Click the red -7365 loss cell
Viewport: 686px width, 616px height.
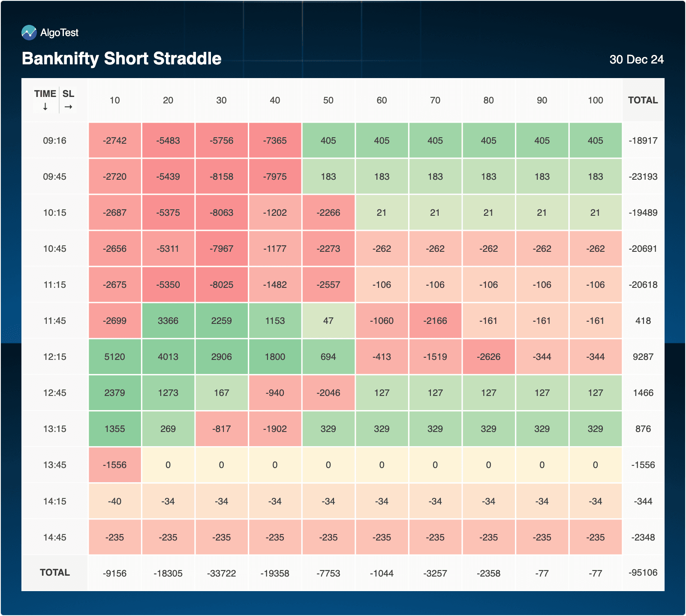click(275, 141)
